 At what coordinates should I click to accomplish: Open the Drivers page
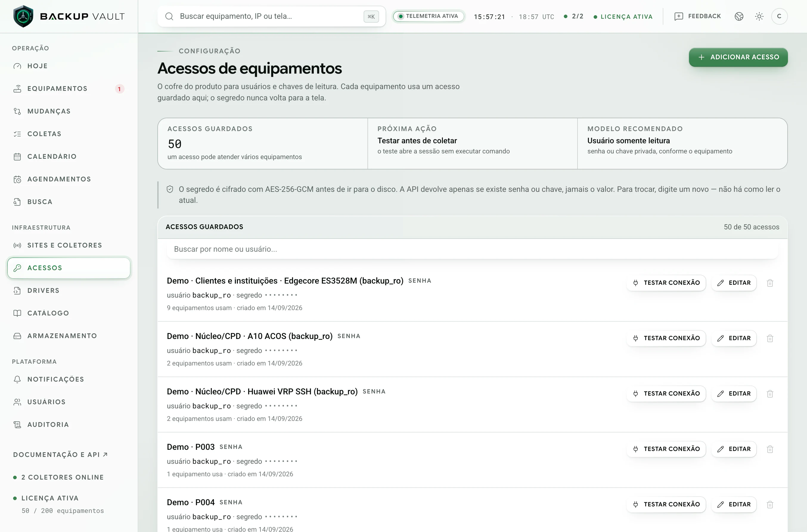coord(69,290)
